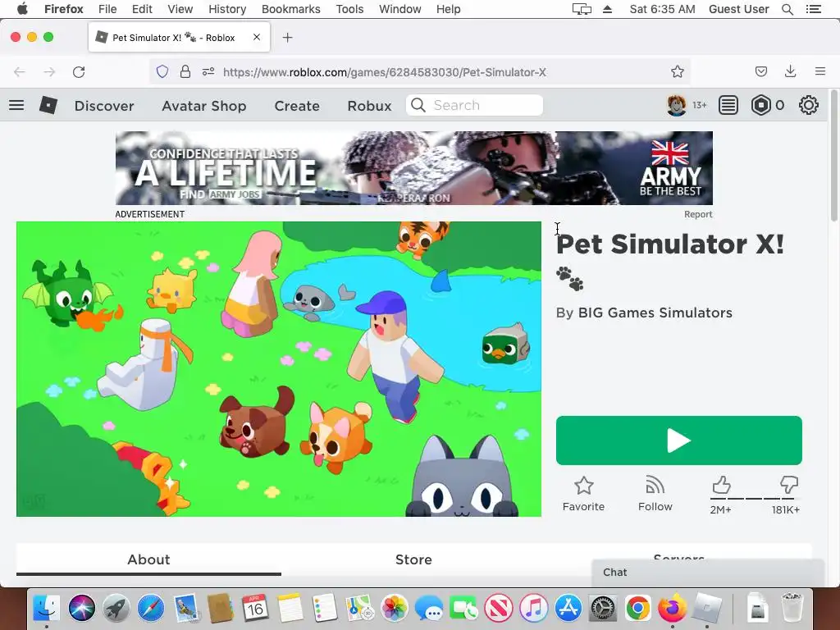
Task: Open Spotlight search in menu bar
Action: [787, 9]
